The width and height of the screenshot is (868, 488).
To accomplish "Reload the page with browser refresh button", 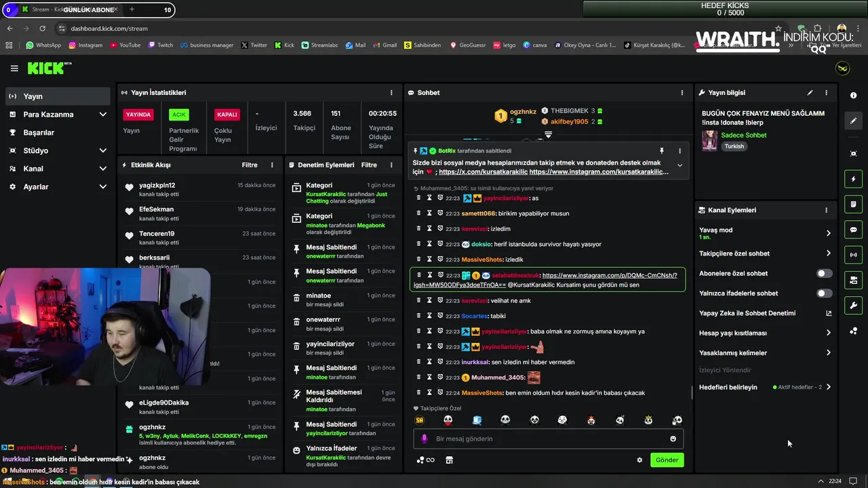I will pos(42,28).
